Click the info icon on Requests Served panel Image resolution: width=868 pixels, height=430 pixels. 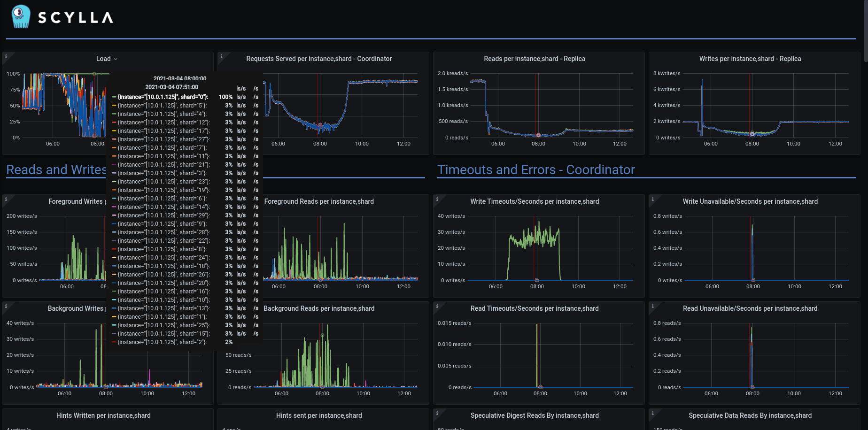tap(221, 56)
